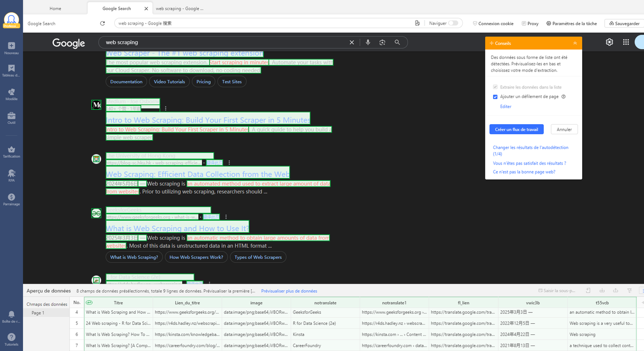
Task: Click Prévisualiser plus de données link
Action: [289, 291]
